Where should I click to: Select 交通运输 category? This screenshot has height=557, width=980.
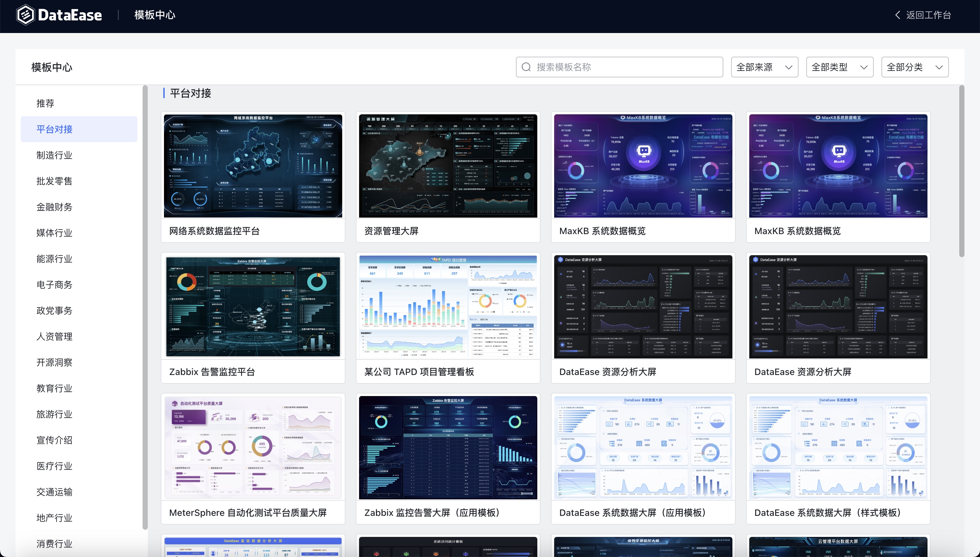(x=79, y=492)
